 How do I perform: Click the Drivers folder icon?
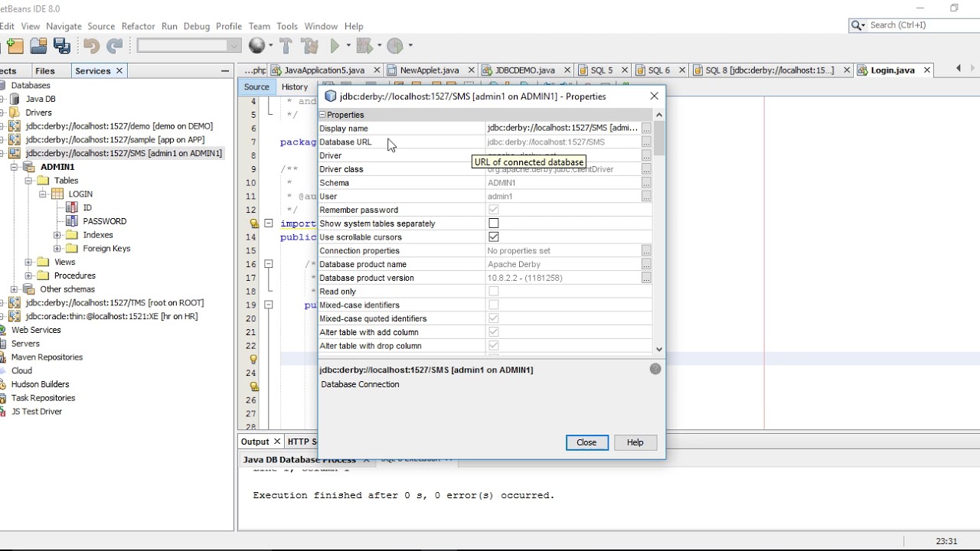coord(15,112)
